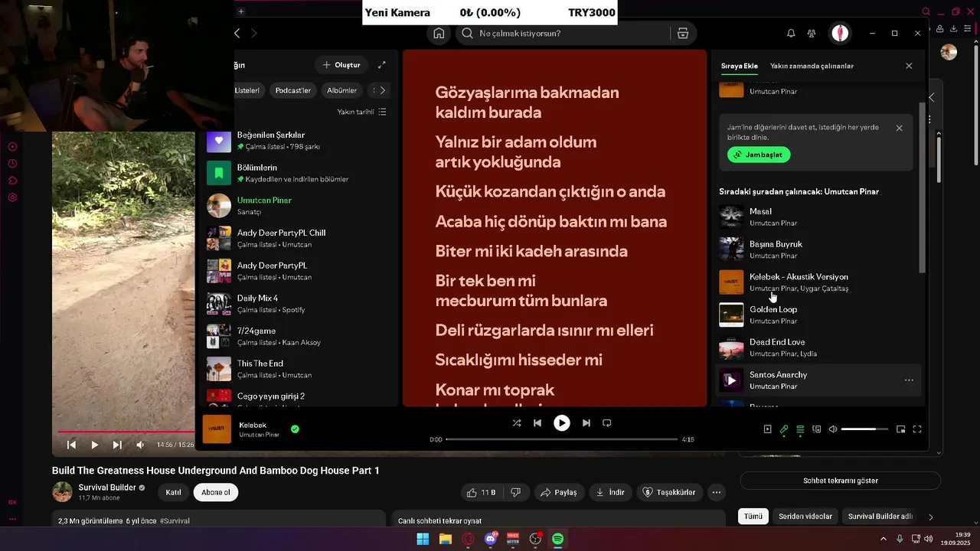Open the Windows Start menu

pyautogui.click(x=423, y=540)
